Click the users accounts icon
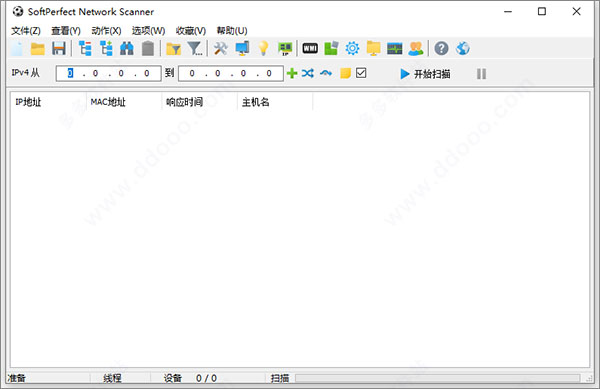The width and height of the screenshot is (600, 389). pos(416,49)
